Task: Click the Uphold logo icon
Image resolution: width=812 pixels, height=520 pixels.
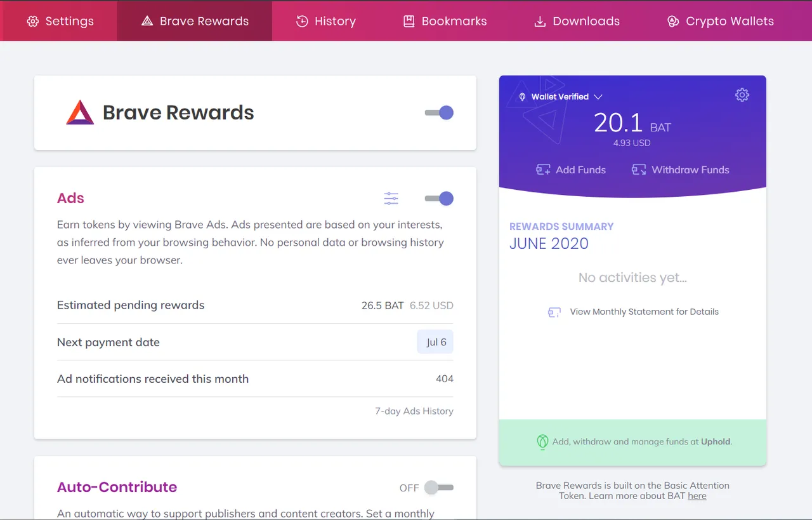Action: pos(542,442)
